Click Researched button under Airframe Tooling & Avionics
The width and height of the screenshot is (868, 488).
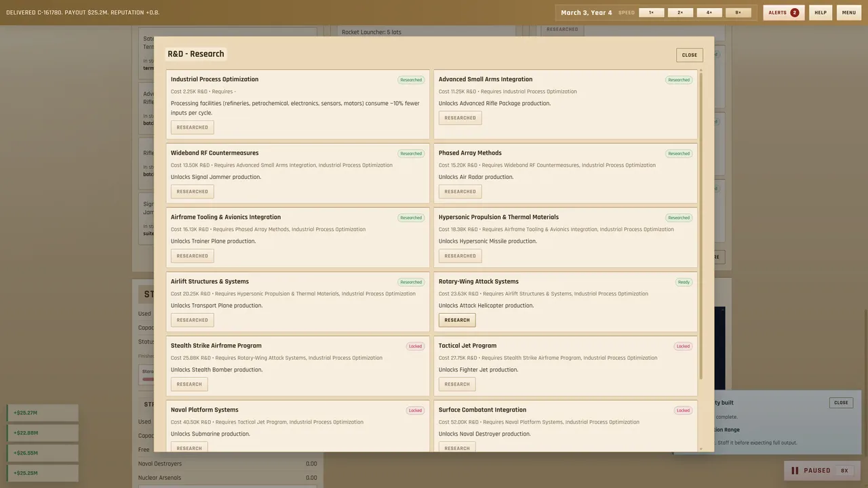193,256
